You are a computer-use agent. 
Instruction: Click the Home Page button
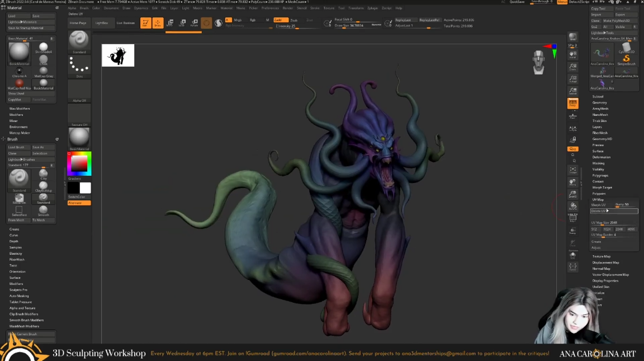tap(78, 23)
